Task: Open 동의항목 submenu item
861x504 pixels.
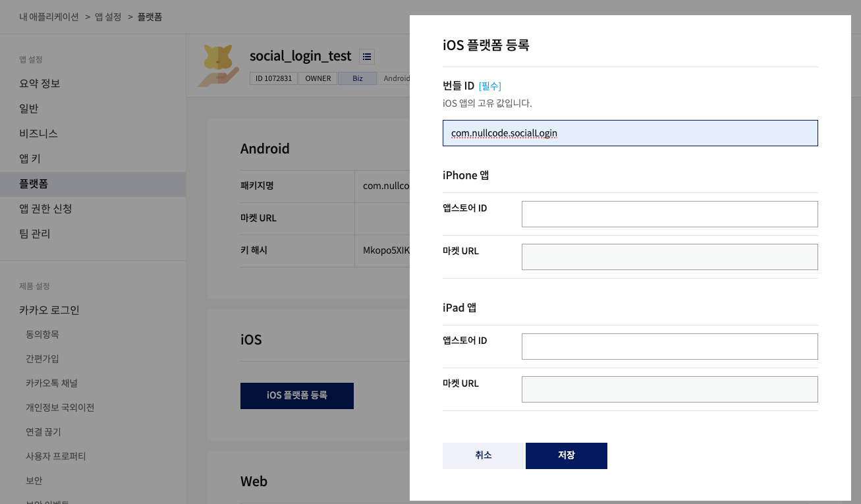Action: pyautogui.click(x=42, y=335)
